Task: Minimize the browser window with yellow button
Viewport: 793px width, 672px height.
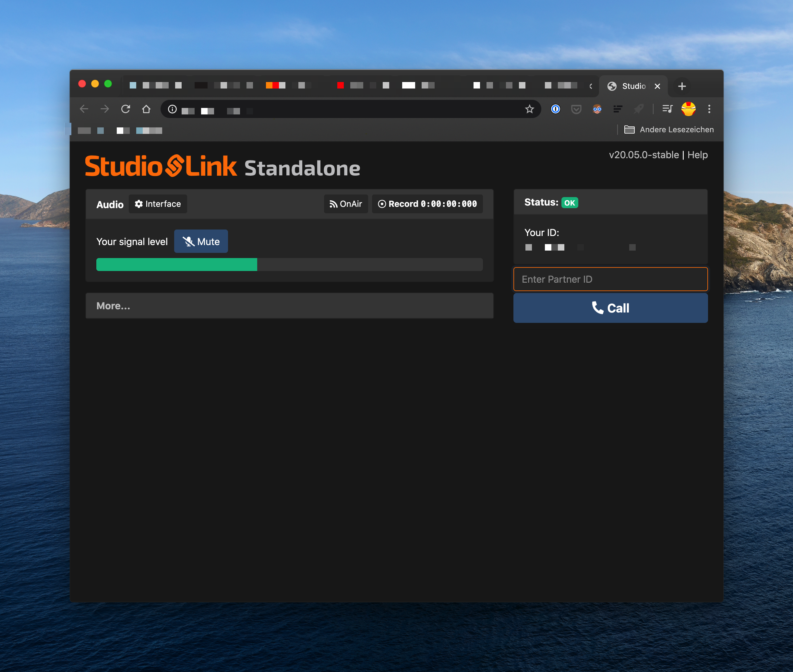Action: [95, 84]
